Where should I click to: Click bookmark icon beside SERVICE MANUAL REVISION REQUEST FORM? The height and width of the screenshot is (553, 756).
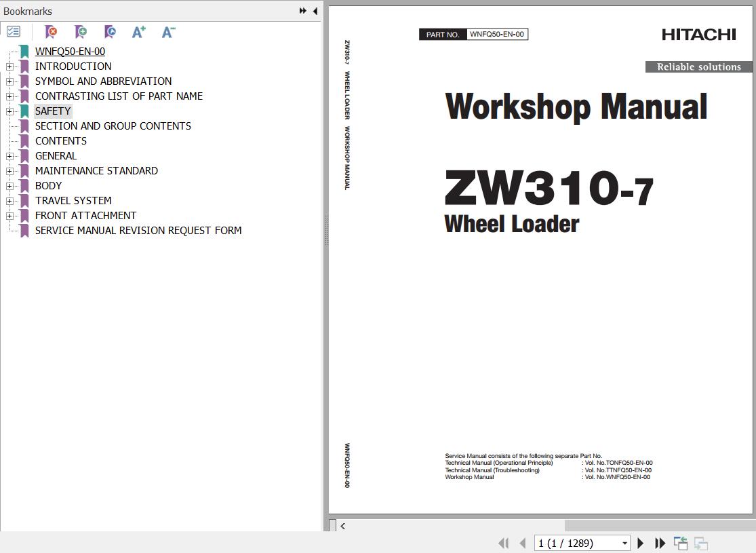click(x=24, y=231)
